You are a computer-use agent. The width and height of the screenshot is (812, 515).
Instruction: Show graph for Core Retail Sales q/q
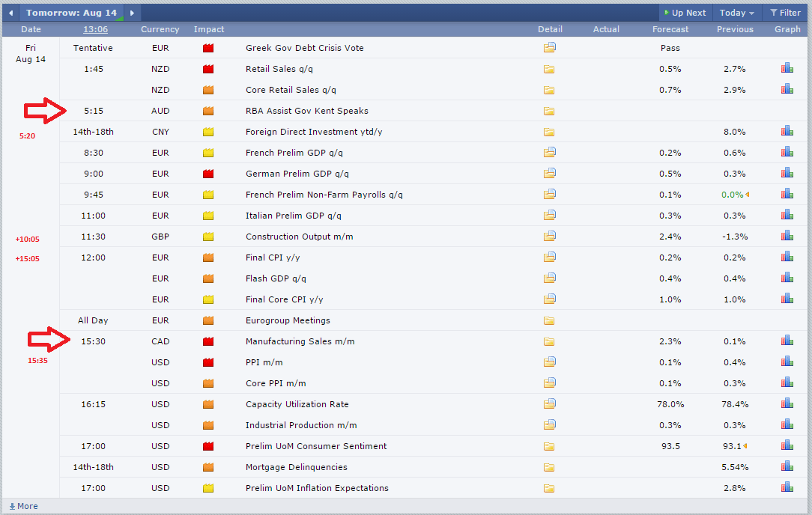tap(787, 89)
